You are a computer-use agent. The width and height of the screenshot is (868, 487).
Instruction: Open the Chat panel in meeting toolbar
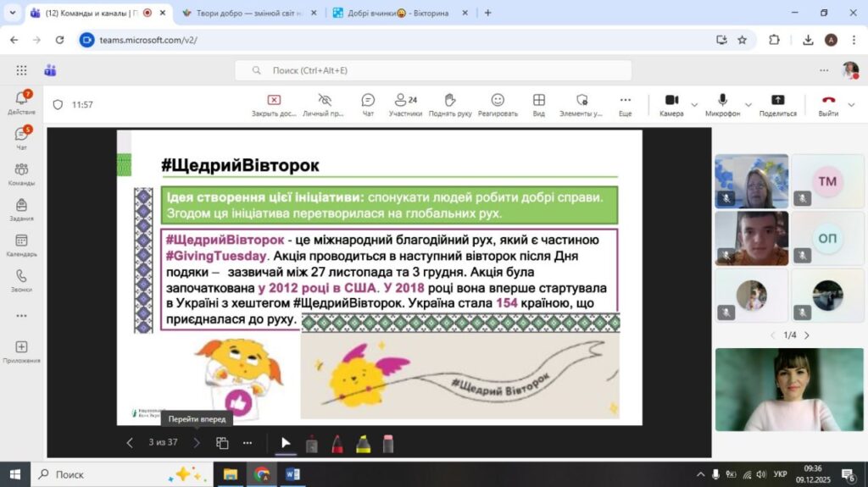click(368, 104)
